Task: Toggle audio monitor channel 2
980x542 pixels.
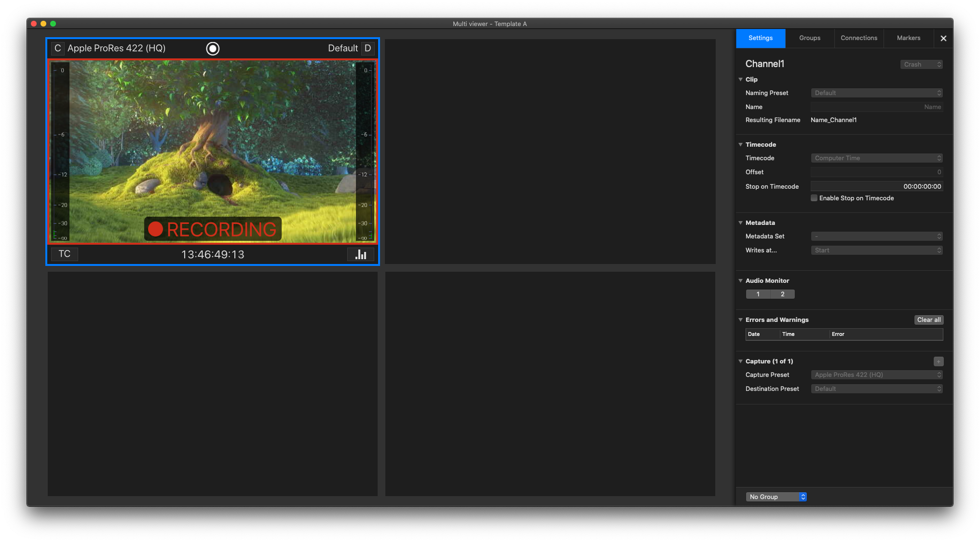Action: (x=783, y=294)
